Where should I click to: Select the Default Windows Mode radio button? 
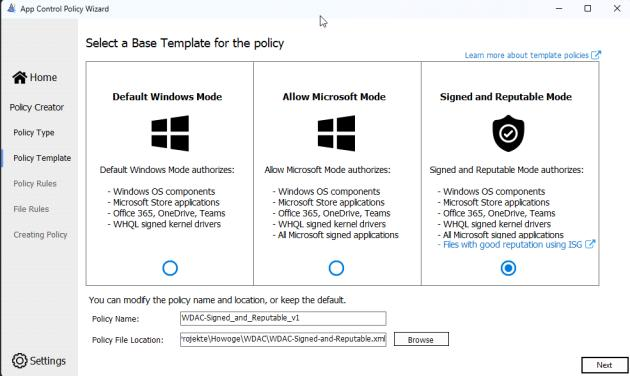[170, 268]
